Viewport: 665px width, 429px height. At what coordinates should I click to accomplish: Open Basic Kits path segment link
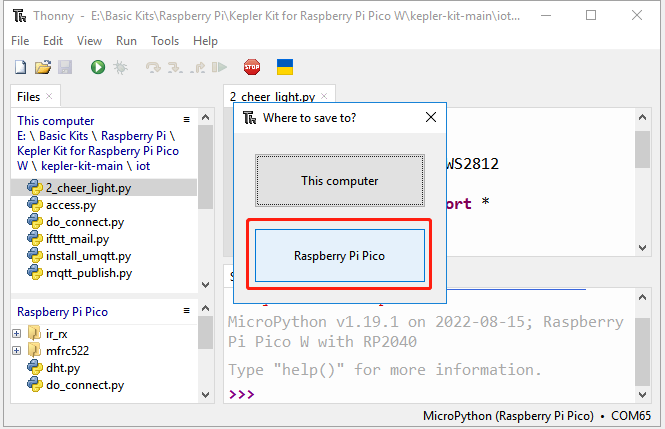(64, 136)
